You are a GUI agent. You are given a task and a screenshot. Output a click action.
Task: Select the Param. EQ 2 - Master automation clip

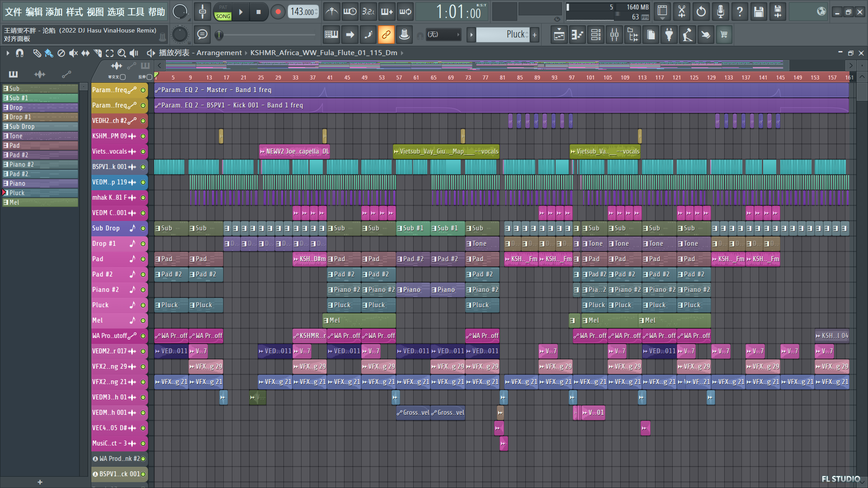501,90
